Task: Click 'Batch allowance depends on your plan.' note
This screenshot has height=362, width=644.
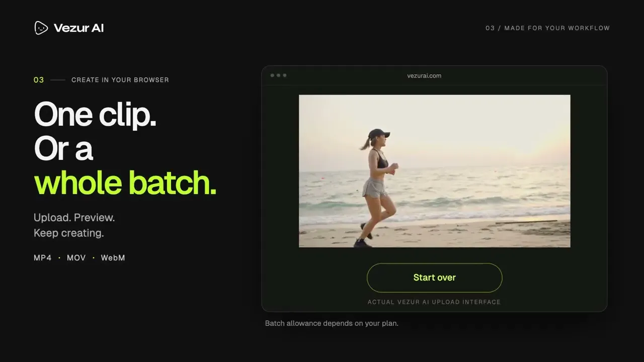Action: coord(332,323)
